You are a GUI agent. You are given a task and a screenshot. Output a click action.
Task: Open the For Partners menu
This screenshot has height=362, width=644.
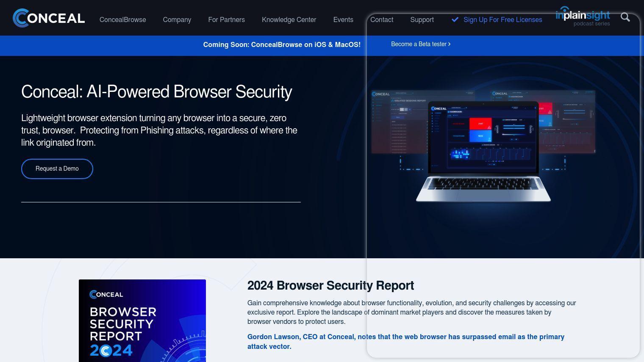227,19
